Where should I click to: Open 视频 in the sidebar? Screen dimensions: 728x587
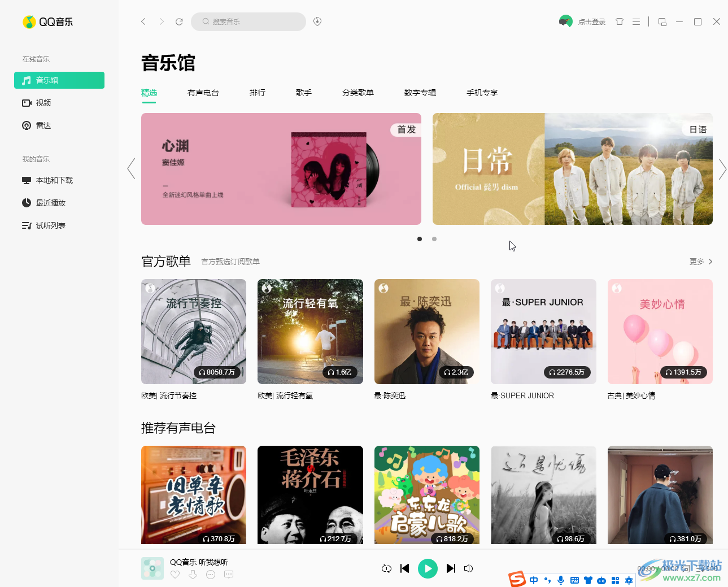[59, 103]
